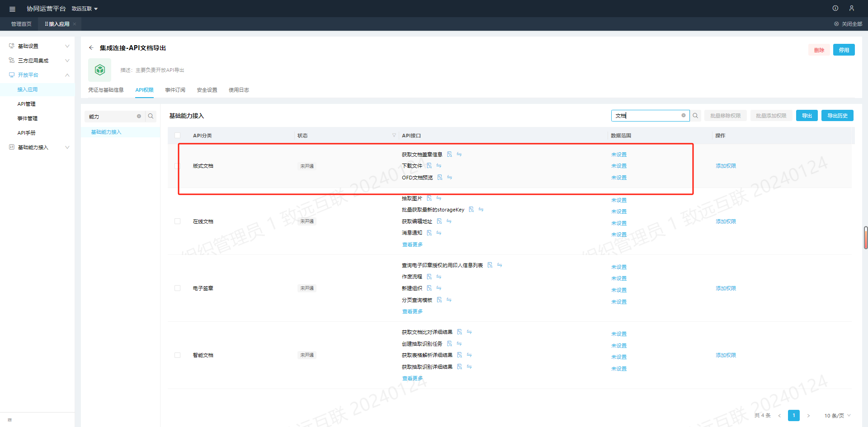Check the 版式文档 row checkbox
The height and width of the screenshot is (427, 868).
coord(177,166)
